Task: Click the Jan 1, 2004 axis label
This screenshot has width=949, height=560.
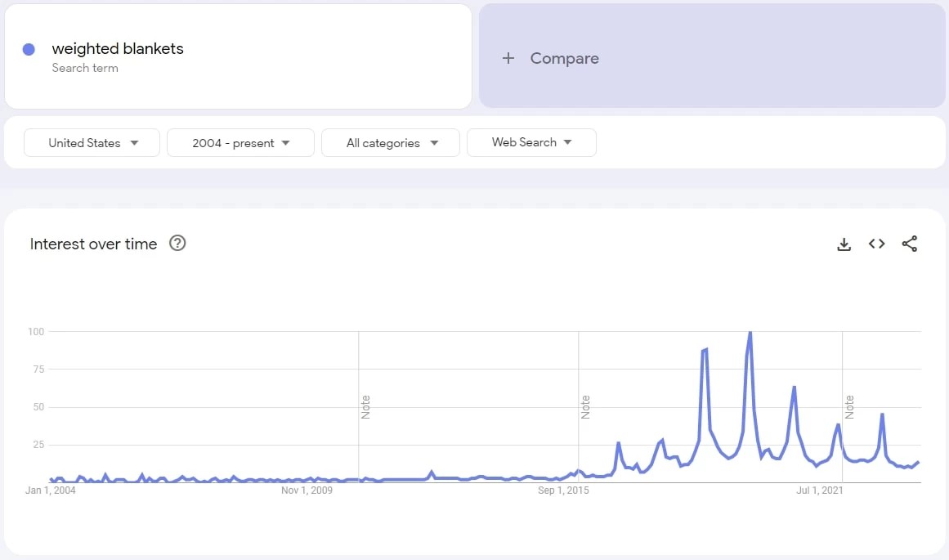Action: [50, 491]
